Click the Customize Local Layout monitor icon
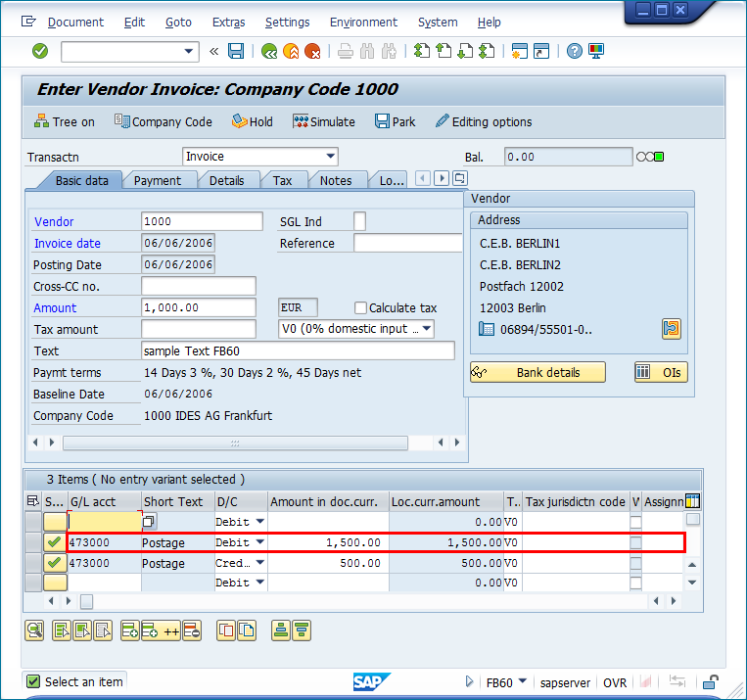Viewport: 747px width, 700px height. pyautogui.click(x=596, y=51)
